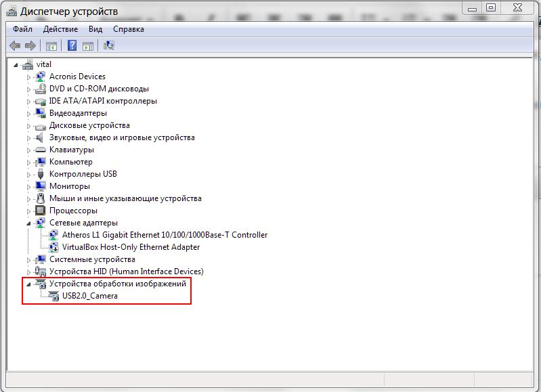Select the Acronis Devices category icon

click(x=41, y=77)
